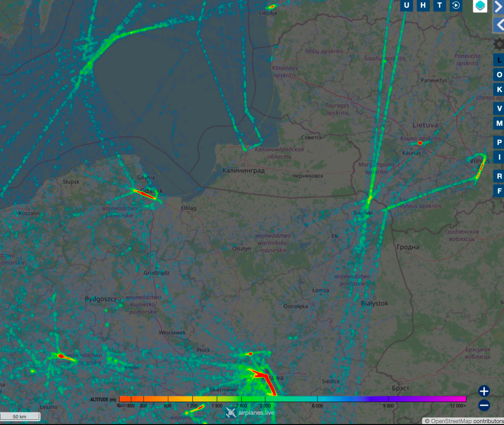
Task: Click the Płock city label
Action: click(x=203, y=350)
